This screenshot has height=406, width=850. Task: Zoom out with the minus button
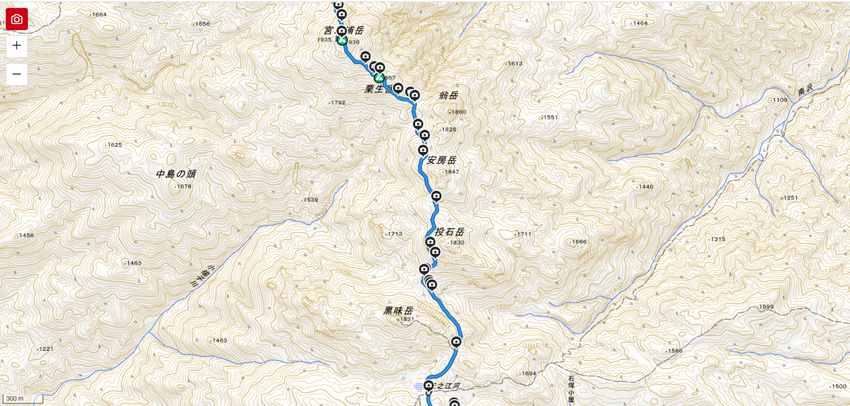17,74
